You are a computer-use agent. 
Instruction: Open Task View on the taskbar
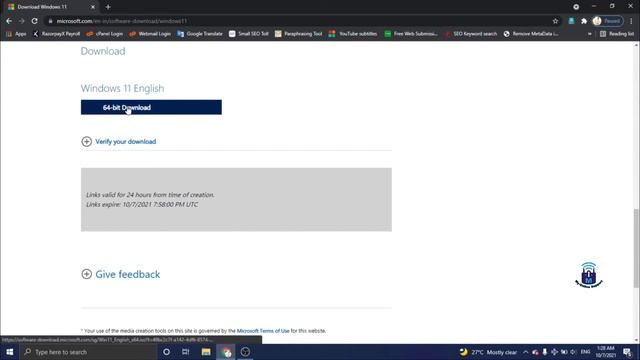click(x=186, y=352)
